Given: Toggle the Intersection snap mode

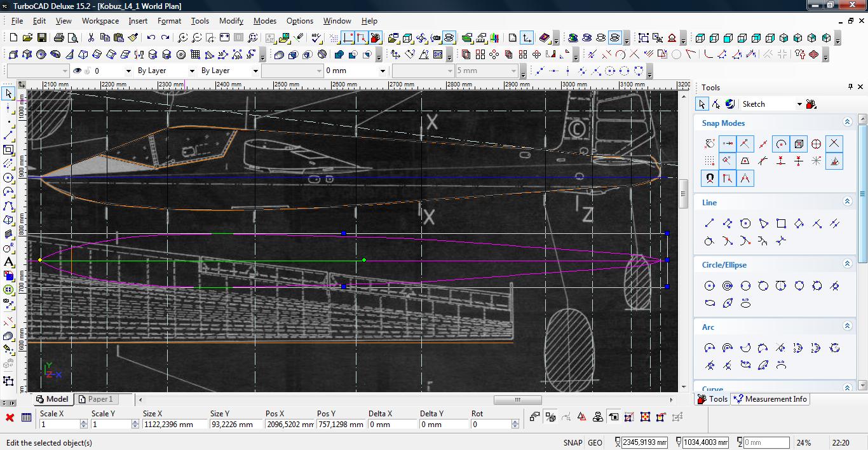Looking at the screenshot, I should tap(834, 144).
